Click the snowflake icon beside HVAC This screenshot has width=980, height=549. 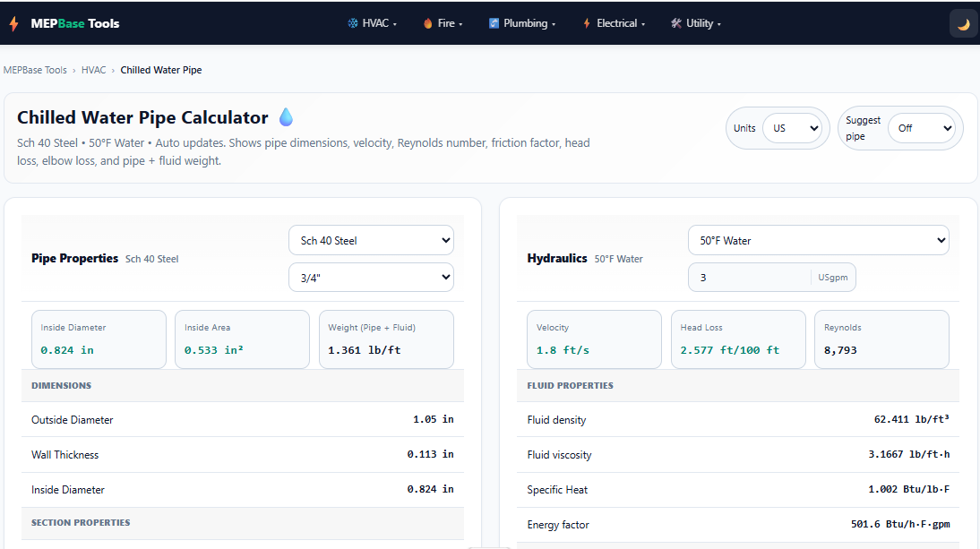353,23
